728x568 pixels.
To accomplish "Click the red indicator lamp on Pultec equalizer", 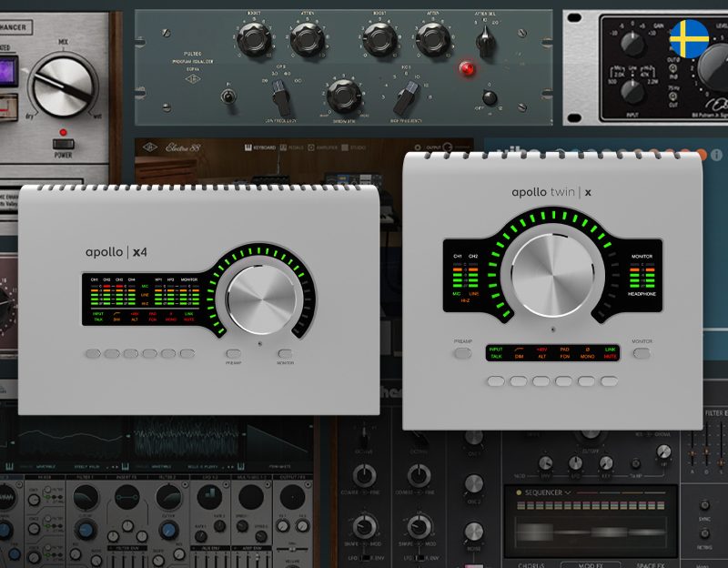I will [x=467, y=69].
